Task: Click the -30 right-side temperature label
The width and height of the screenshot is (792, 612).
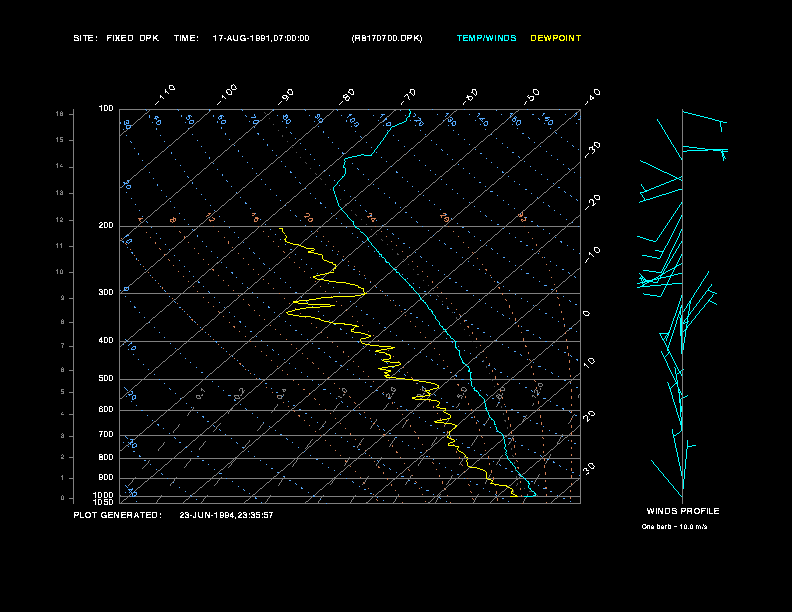Action: tap(592, 149)
